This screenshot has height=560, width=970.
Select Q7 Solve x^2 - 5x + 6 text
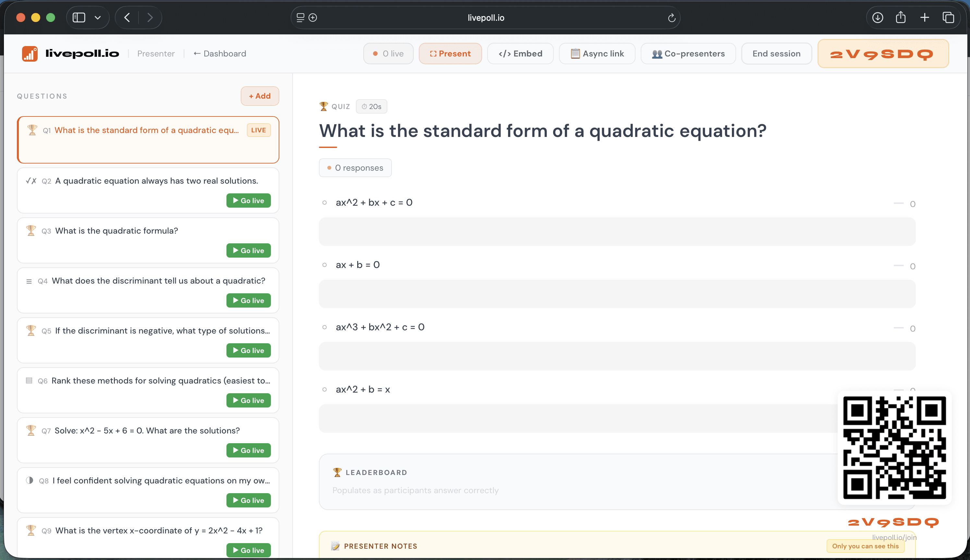tap(147, 431)
